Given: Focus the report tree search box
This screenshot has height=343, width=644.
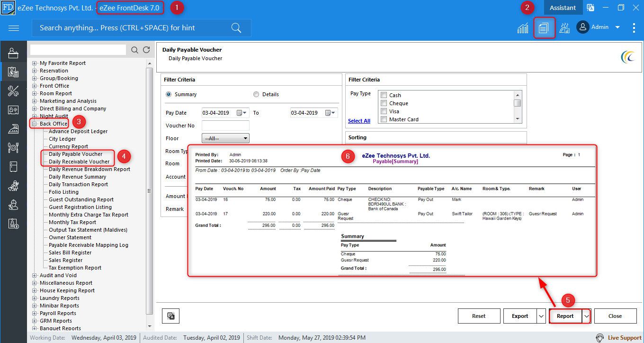Looking at the screenshot, I should click(x=78, y=50).
